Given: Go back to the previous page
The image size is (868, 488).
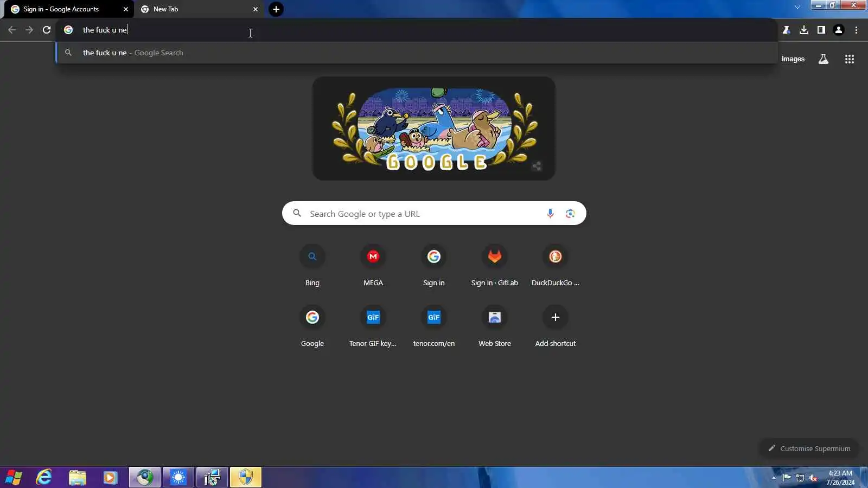Looking at the screenshot, I should coord(12,30).
